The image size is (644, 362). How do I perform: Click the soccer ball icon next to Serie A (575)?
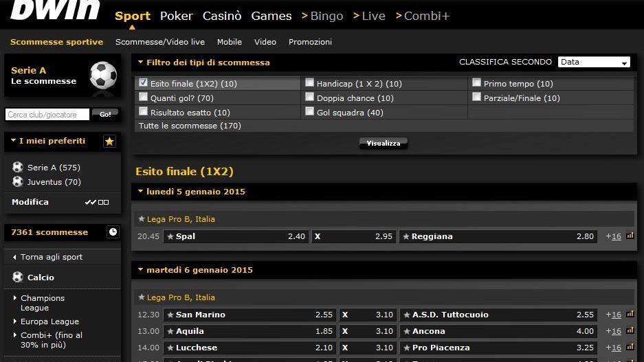[18, 167]
